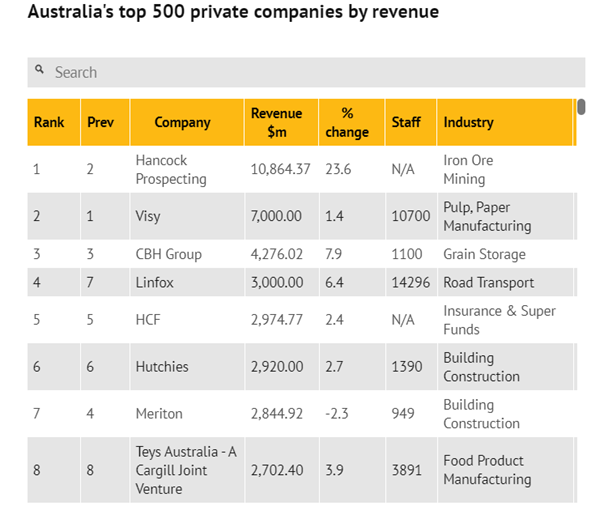Sort table by Rank column header
The width and height of the screenshot is (604, 510).
[x=54, y=122]
